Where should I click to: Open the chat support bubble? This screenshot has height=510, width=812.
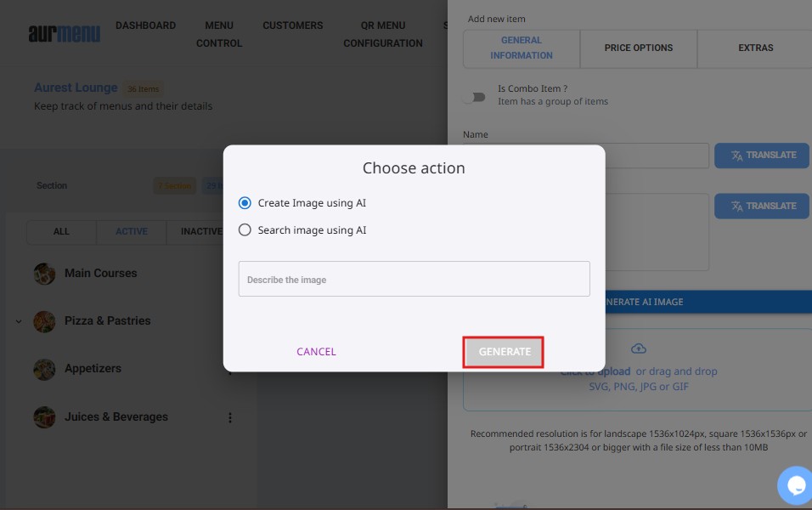pyautogui.click(x=796, y=484)
